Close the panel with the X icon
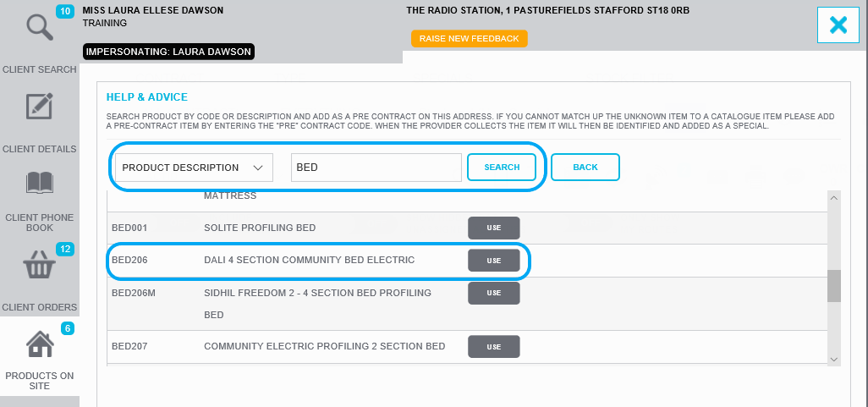Screen dimensions: 868x407 click(x=838, y=25)
